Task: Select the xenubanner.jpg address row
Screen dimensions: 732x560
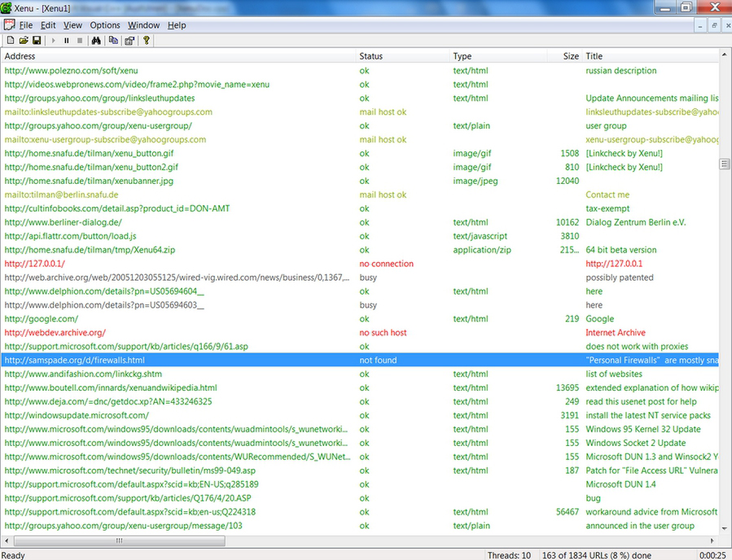Action: [360, 181]
